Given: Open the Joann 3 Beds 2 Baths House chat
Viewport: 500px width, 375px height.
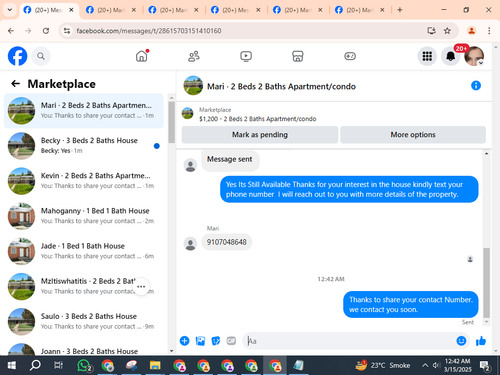Looking at the screenshot, I should coord(84,348).
